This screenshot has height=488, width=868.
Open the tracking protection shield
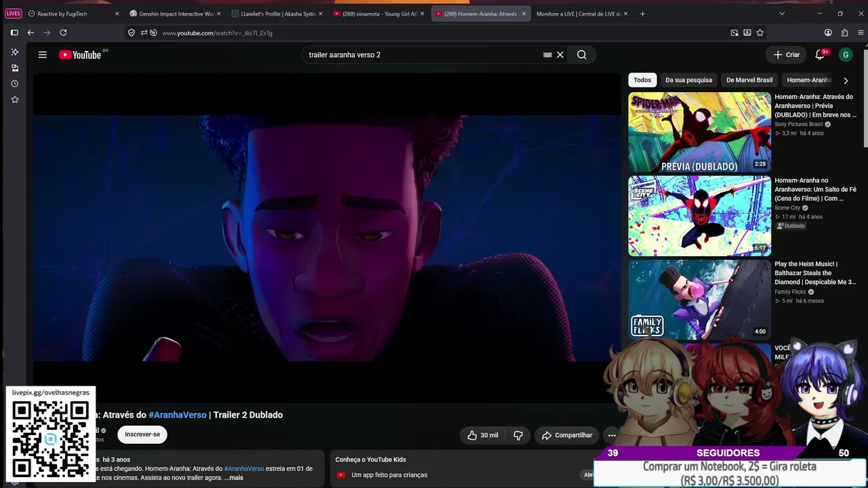(x=132, y=33)
